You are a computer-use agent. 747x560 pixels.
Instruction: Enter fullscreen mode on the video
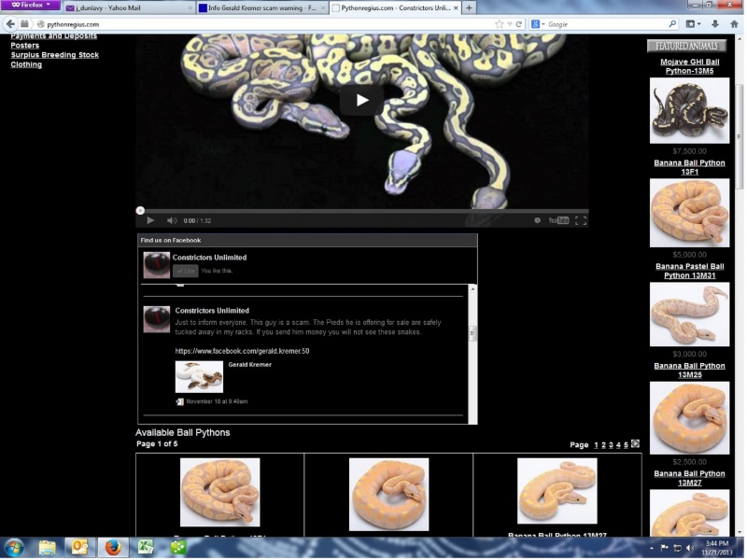(x=581, y=220)
